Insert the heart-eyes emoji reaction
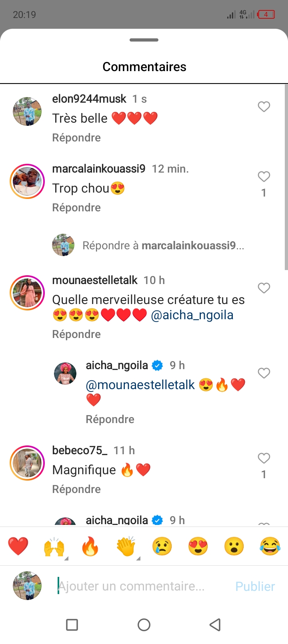288x644 pixels. tap(198, 546)
